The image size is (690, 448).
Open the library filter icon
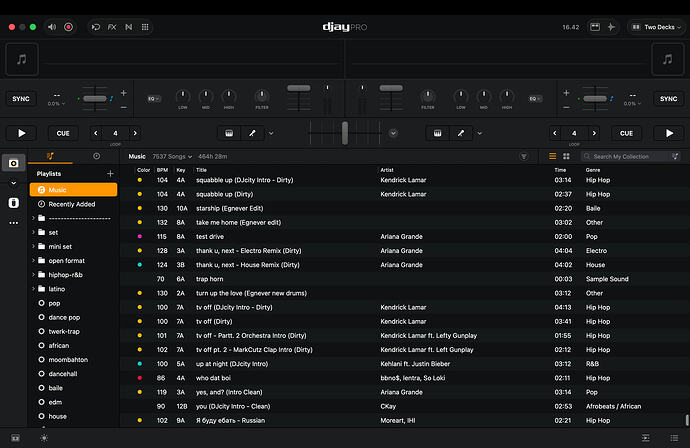click(x=524, y=156)
